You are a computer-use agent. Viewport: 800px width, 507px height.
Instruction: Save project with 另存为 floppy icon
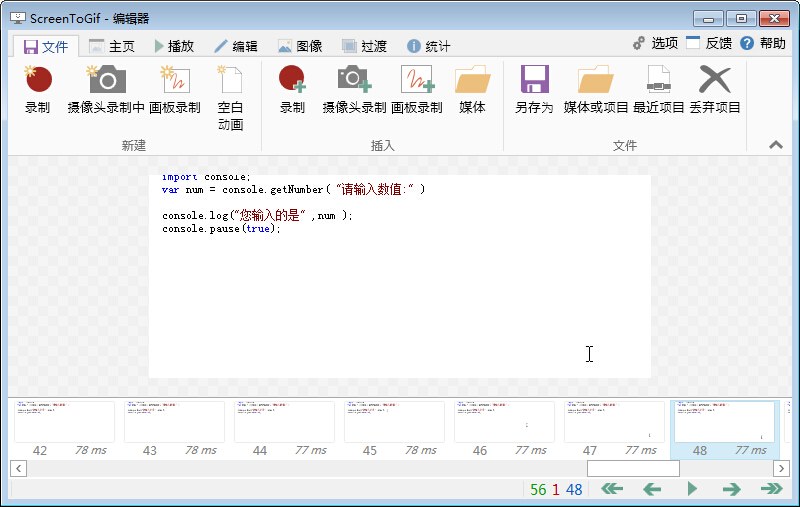[x=534, y=90]
